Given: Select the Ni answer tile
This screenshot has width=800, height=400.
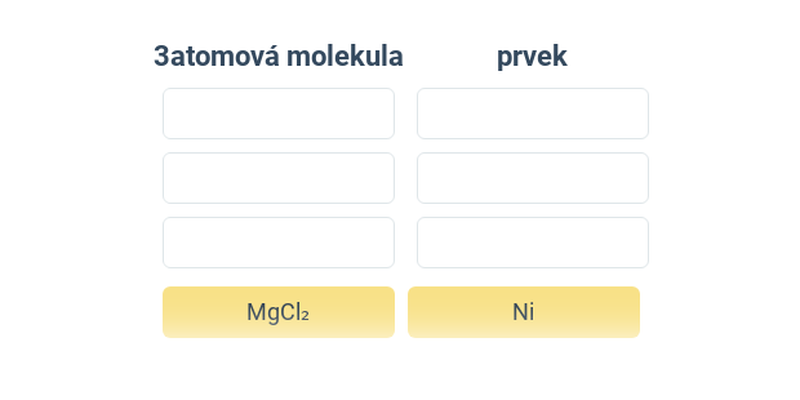Looking at the screenshot, I should coord(523,312).
